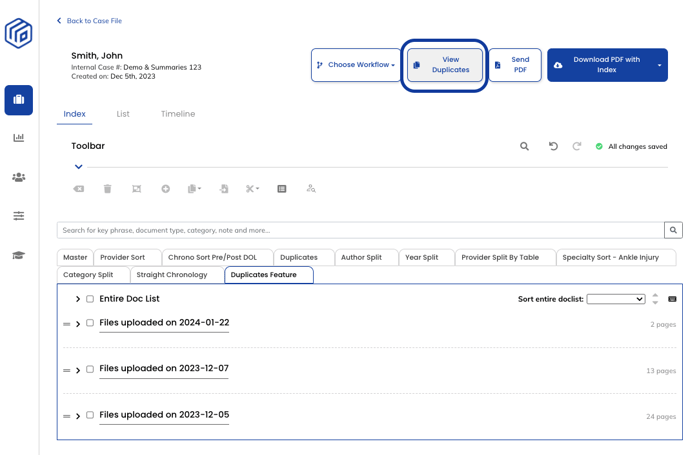Open the scissors split tool dropdown

(252, 189)
